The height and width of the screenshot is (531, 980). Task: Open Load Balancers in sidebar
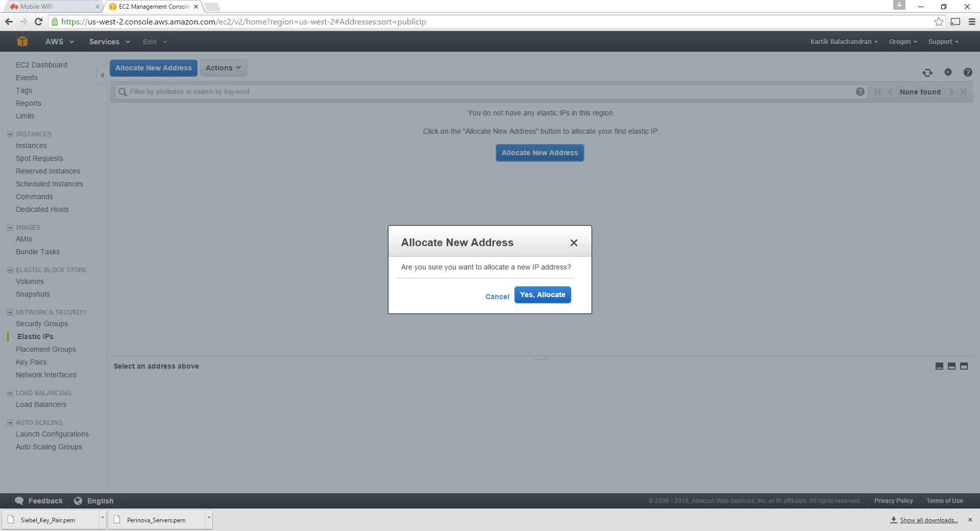tap(41, 404)
